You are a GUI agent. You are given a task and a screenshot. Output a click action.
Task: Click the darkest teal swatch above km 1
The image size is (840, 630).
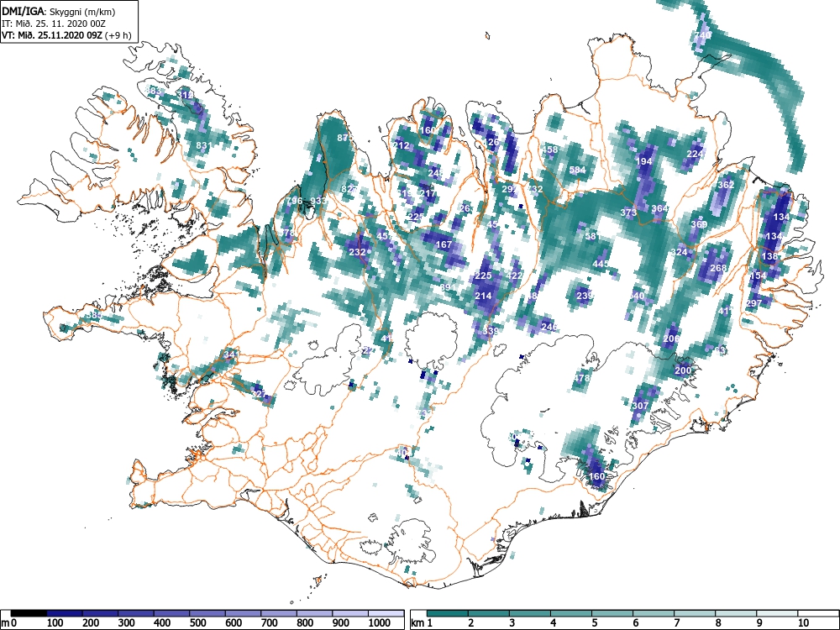[448, 613]
